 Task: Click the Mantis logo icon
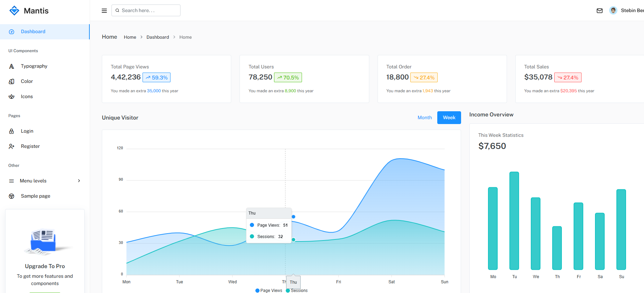[14, 11]
